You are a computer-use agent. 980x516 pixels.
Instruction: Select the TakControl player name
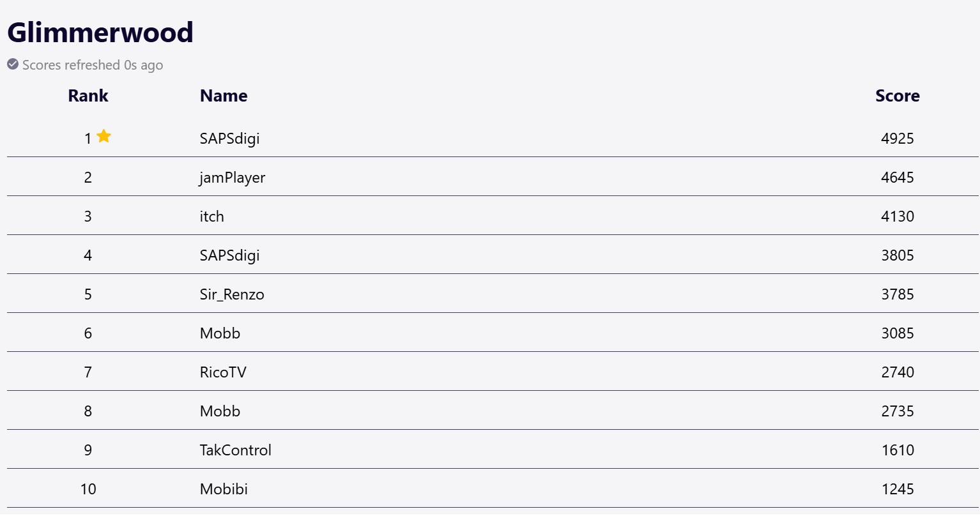235,450
